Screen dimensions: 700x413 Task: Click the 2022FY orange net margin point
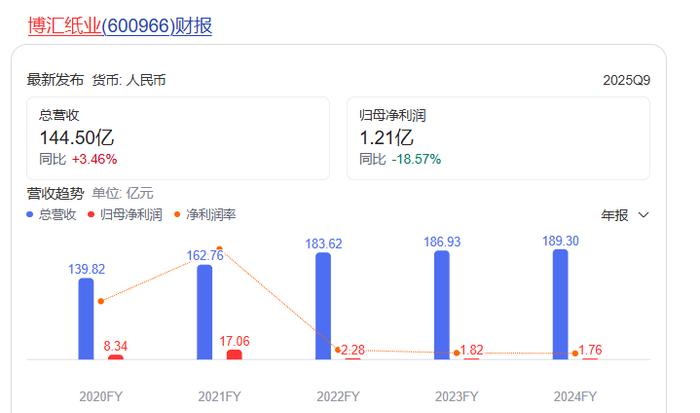pos(338,350)
